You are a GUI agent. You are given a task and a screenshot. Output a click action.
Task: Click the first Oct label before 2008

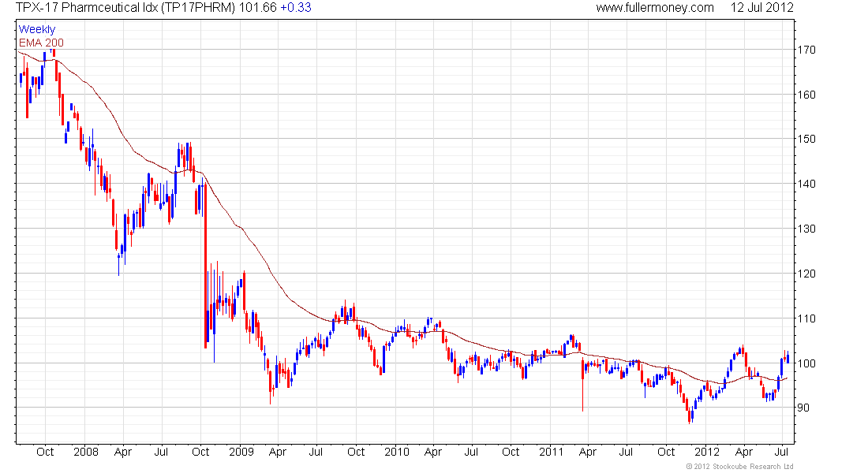click(45, 452)
